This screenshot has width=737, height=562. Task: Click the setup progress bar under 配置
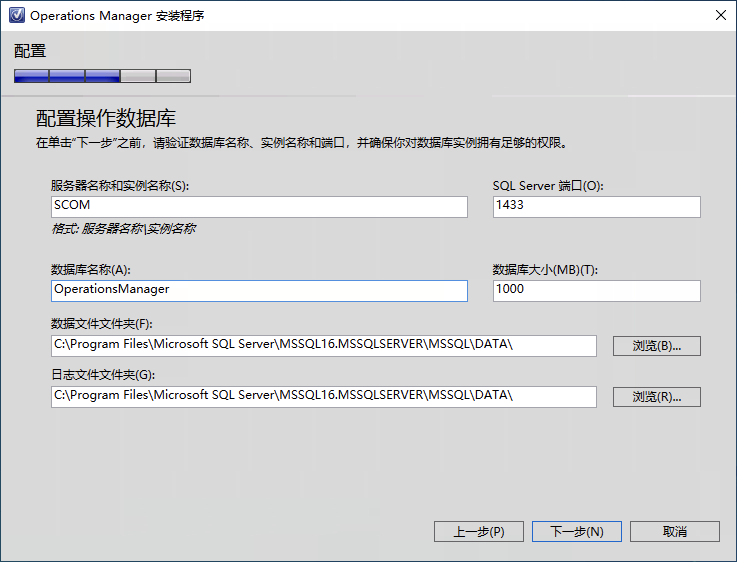pos(102,76)
